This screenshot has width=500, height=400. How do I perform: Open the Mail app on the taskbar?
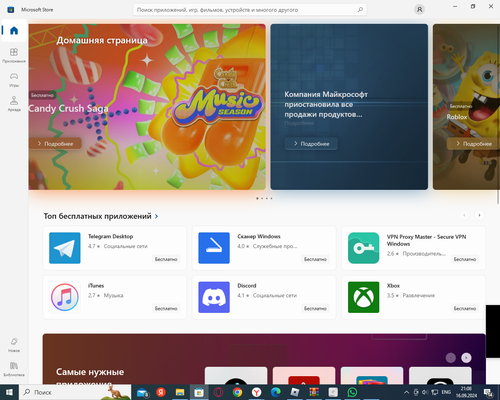tap(142, 392)
